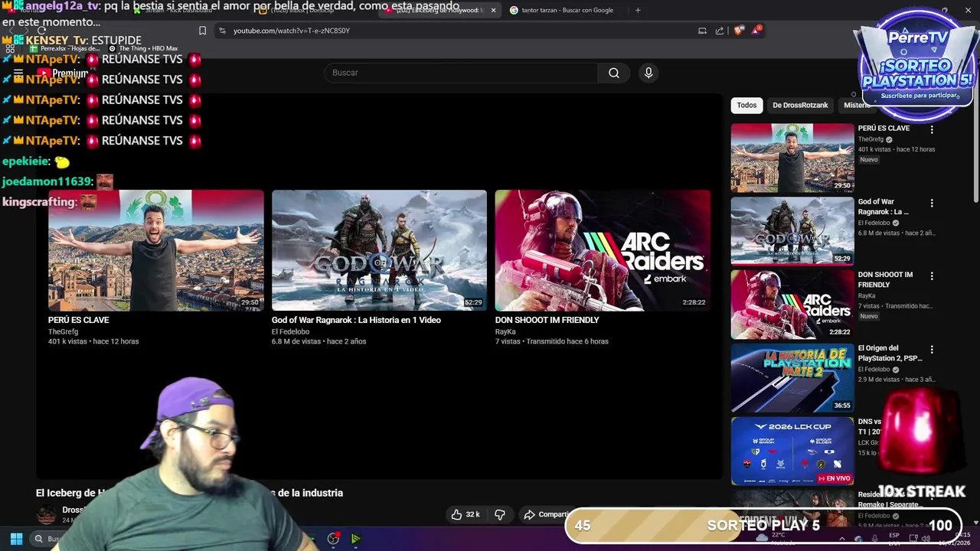
Task: Open the Windows Start menu
Action: pyautogui.click(x=16, y=539)
